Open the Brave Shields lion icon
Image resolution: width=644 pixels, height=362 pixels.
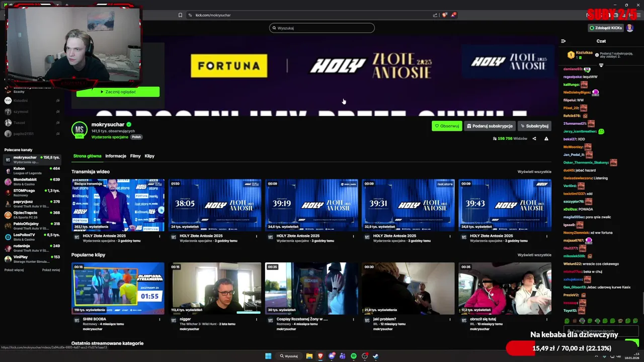click(444, 15)
